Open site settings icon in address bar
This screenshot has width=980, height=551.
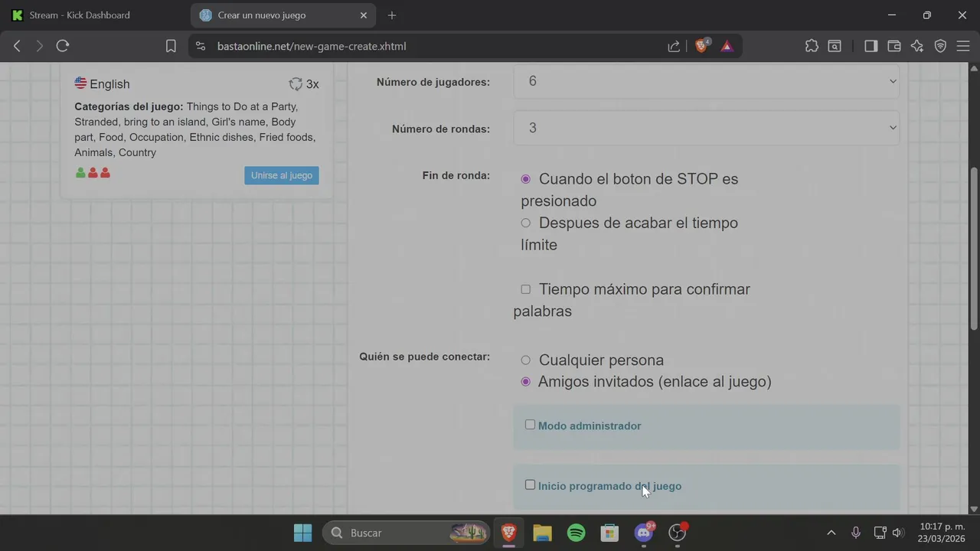pyautogui.click(x=201, y=46)
